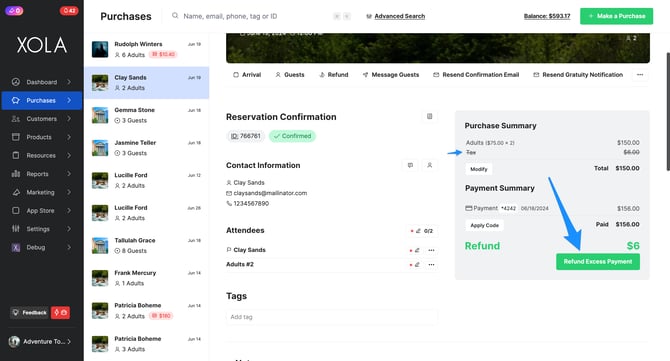Open the Dashboard sidebar item
Image resolution: width=670 pixels, height=361 pixels.
click(41, 82)
